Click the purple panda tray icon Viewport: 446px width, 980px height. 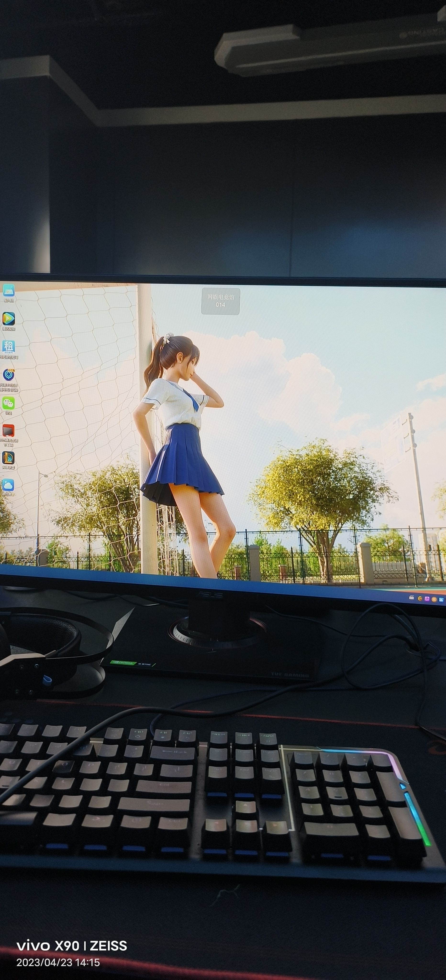pos(427,599)
